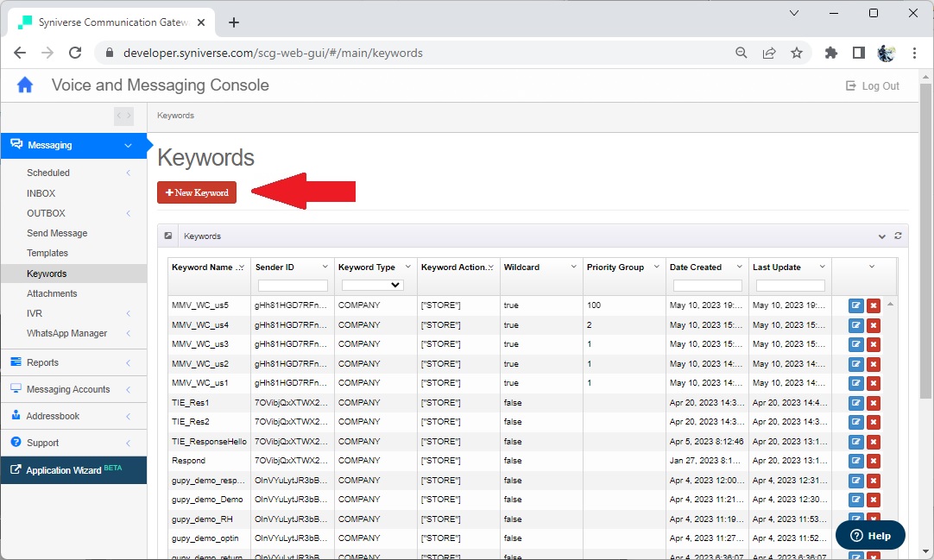Refresh the Keywords panel
The image size is (934, 560).
coord(898,236)
